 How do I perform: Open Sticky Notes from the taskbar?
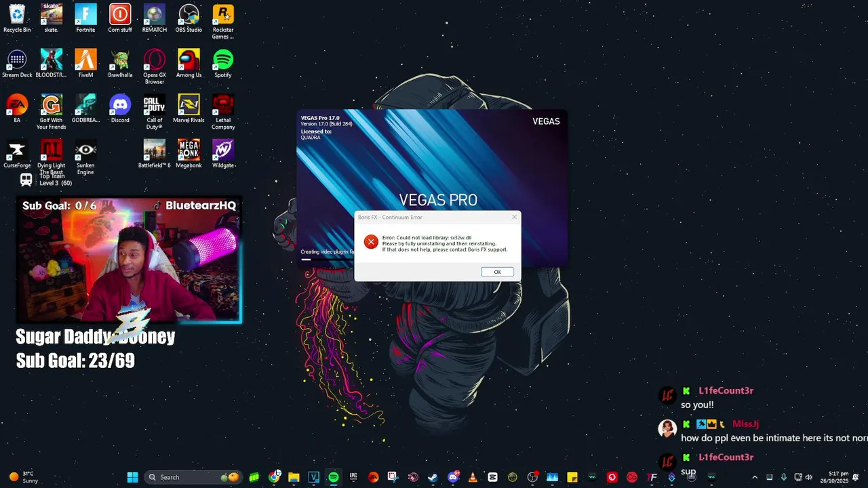[x=572, y=477]
